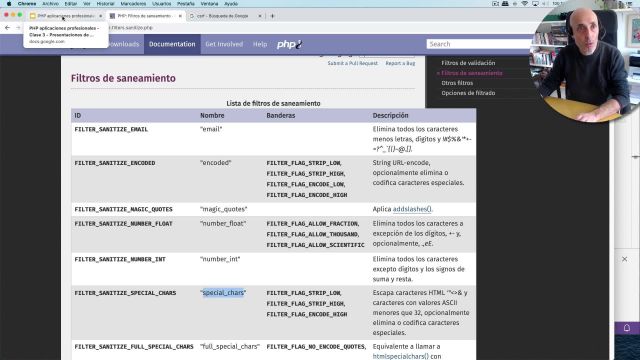640x360 pixels.
Task: Follow the htmlspecialchars() link
Action: click(x=400, y=356)
